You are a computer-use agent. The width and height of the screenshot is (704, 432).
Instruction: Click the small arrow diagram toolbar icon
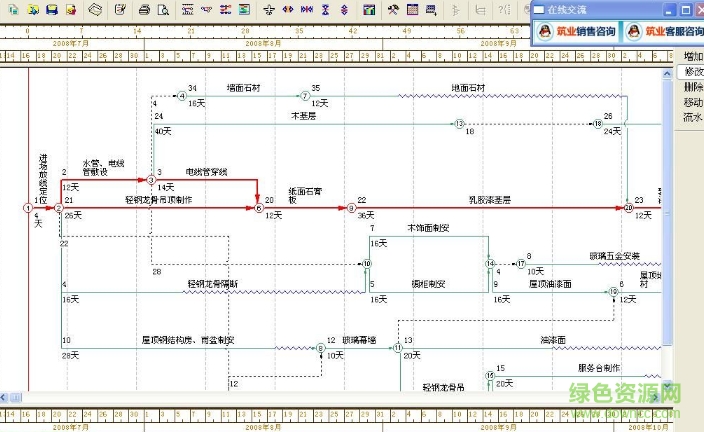(x=207, y=9)
